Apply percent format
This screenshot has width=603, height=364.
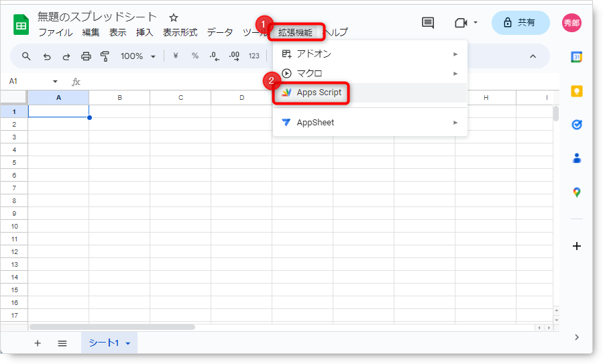[x=195, y=56]
